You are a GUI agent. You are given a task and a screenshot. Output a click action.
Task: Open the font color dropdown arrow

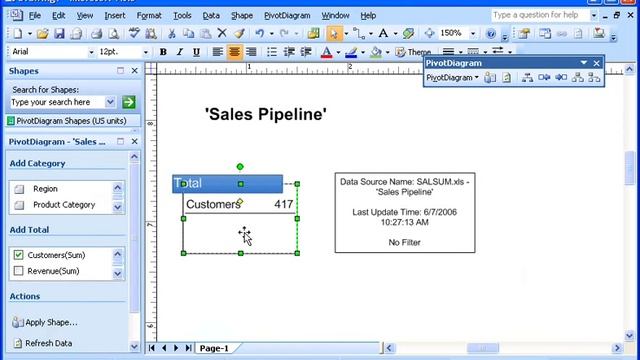click(338, 52)
